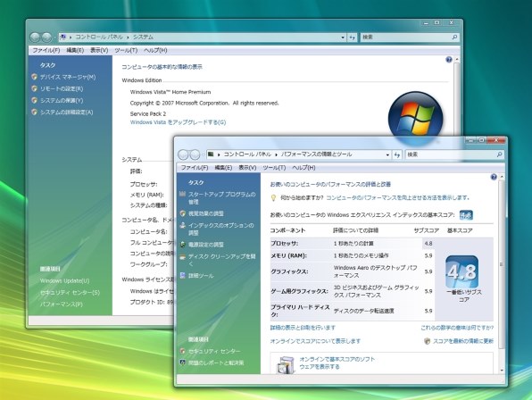Click Forward button in System window

point(46,37)
